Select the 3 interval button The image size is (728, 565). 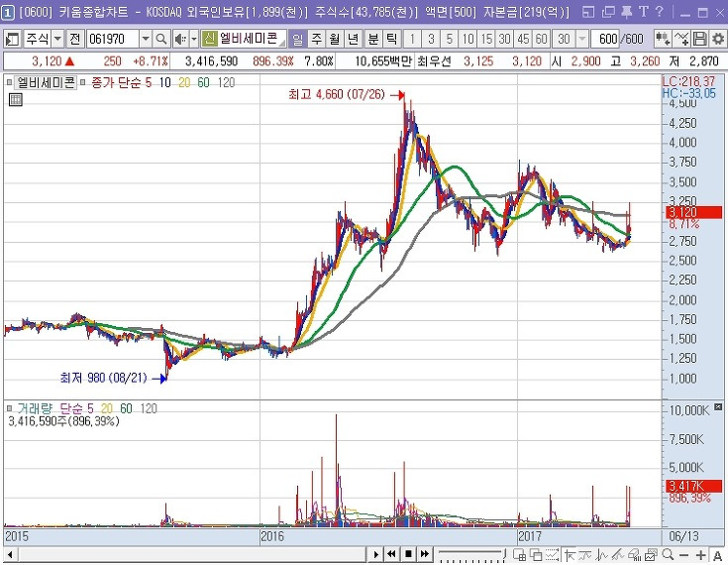point(431,39)
